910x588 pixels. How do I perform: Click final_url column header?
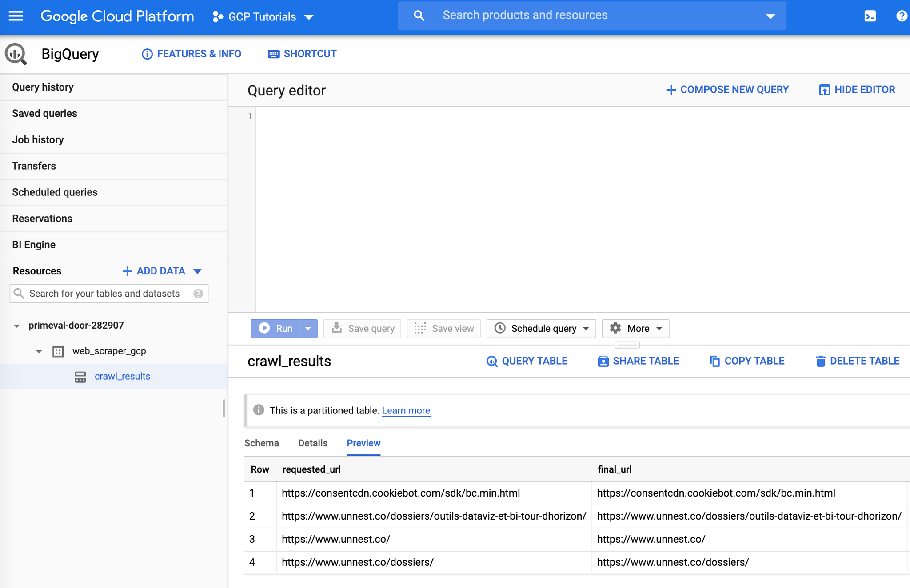[615, 469]
